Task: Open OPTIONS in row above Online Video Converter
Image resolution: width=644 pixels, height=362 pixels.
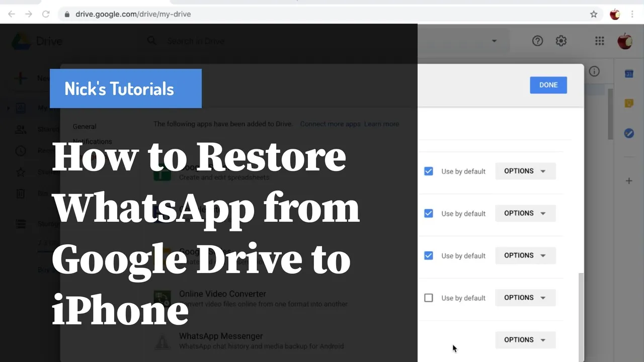Action: coord(525,255)
